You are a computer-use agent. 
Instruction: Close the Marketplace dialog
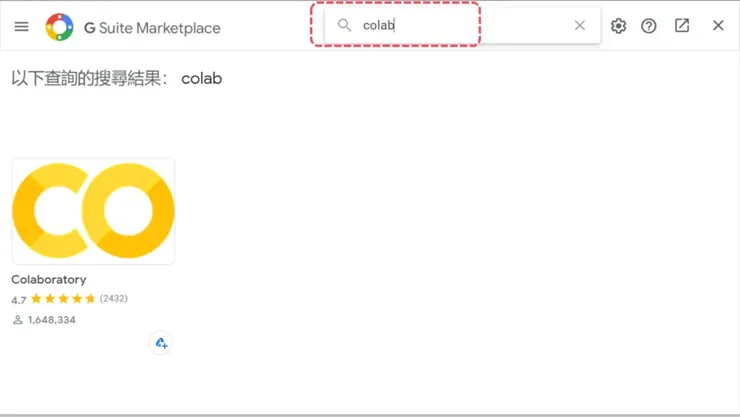click(x=718, y=26)
